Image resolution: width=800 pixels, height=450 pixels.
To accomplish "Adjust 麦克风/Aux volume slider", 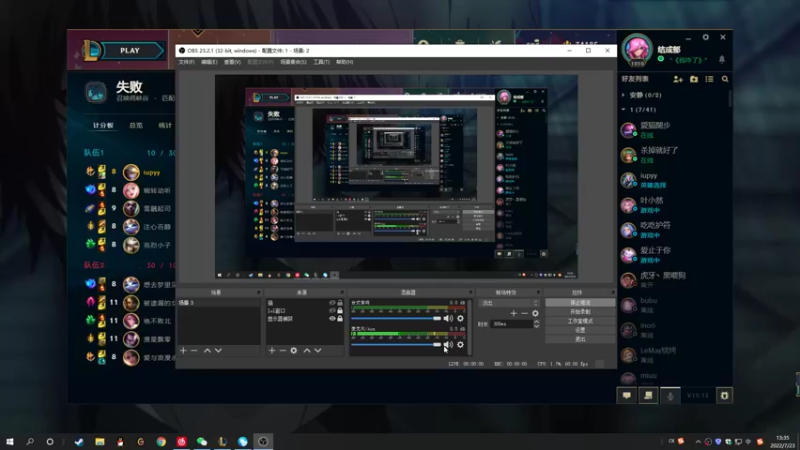I will coord(396,345).
